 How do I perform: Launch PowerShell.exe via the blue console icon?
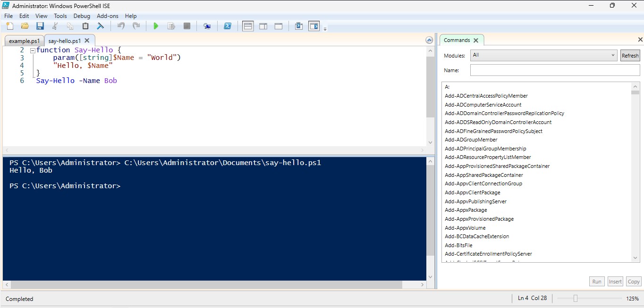pos(227,26)
